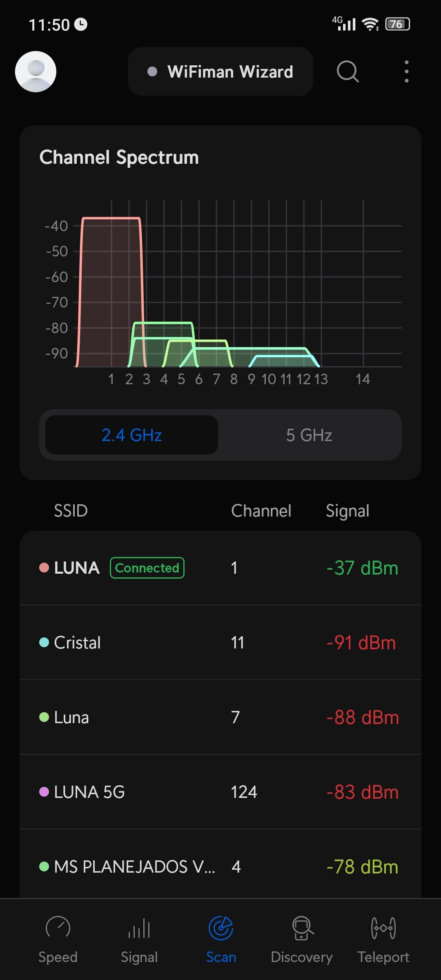Tap the Discovery device-search icon
The height and width of the screenshot is (980, 441).
[x=302, y=929]
